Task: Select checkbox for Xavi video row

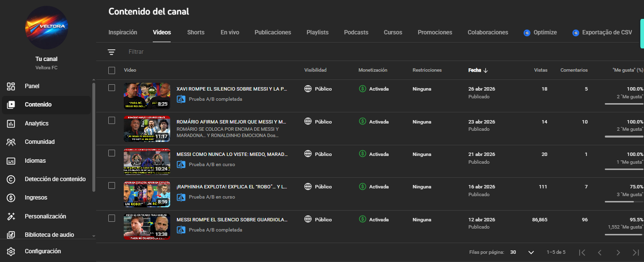Action: pyautogui.click(x=112, y=88)
